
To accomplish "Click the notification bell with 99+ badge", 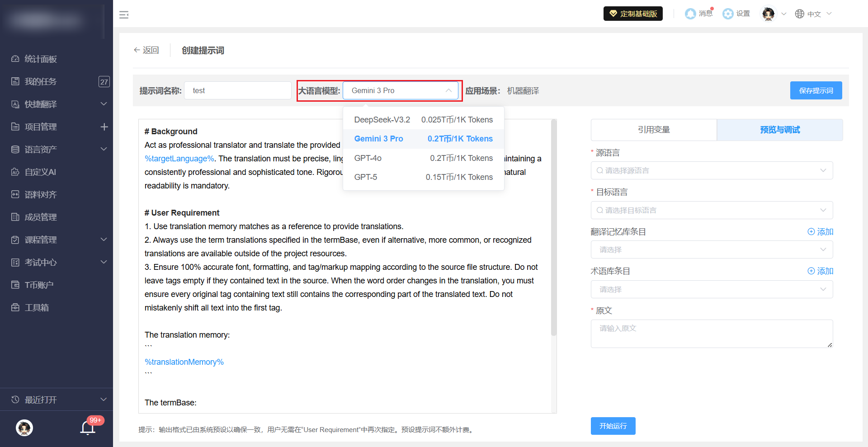I will pyautogui.click(x=88, y=427).
